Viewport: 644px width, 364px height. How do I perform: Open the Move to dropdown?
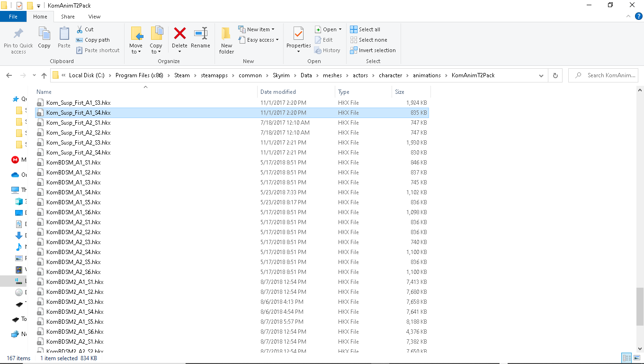click(136, 40)
